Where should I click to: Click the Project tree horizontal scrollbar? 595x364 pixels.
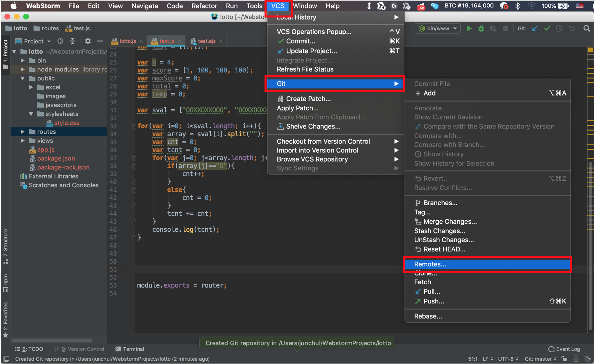(52, 340)
